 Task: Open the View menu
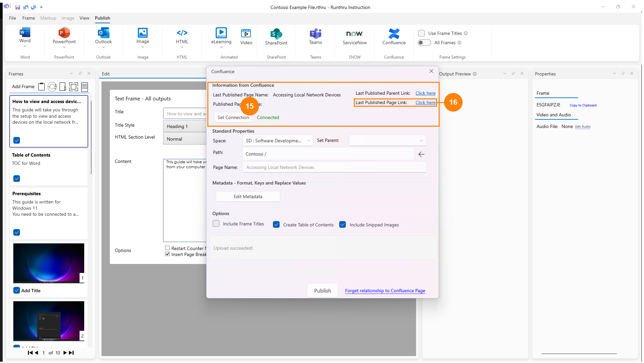point(84,18)
